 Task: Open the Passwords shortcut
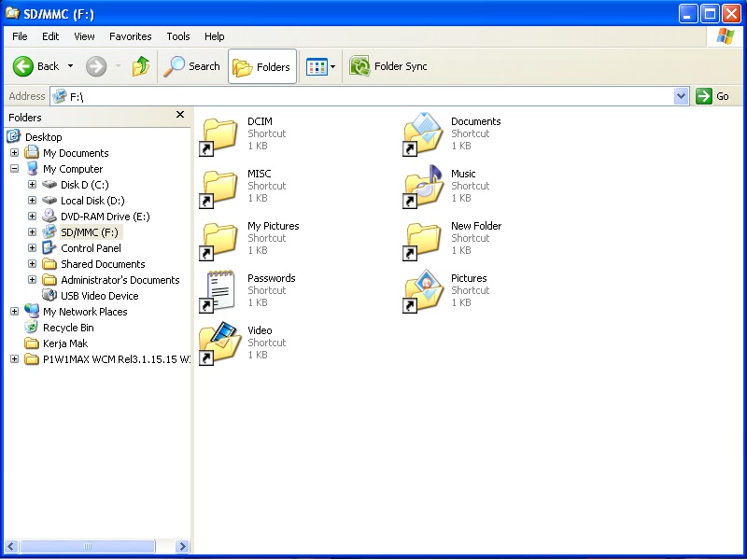pyautogui.click(x=220, y=290)
